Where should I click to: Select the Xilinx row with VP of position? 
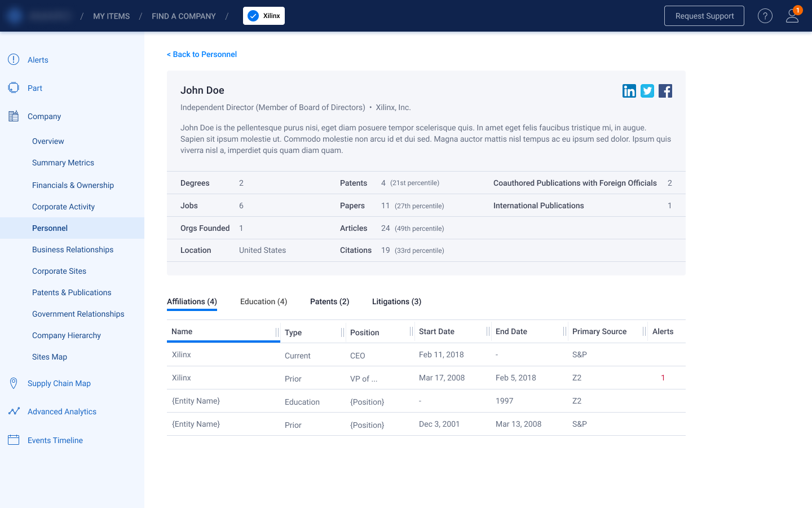(426, 378)
